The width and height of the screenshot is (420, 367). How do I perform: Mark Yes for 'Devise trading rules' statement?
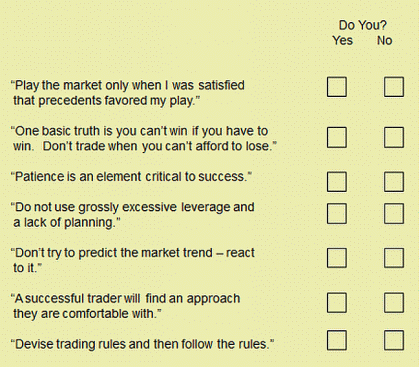tap(337, 340)
